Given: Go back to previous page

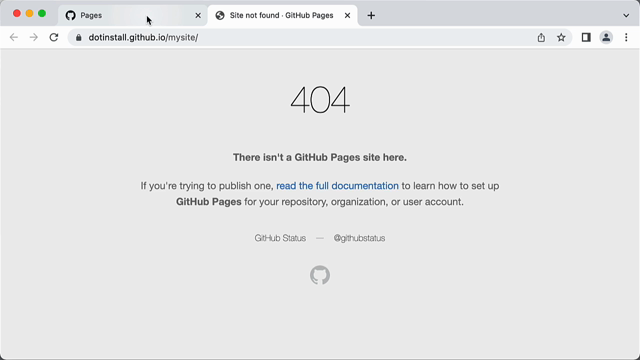Looking at the screenshot, I should coord(14,38).
